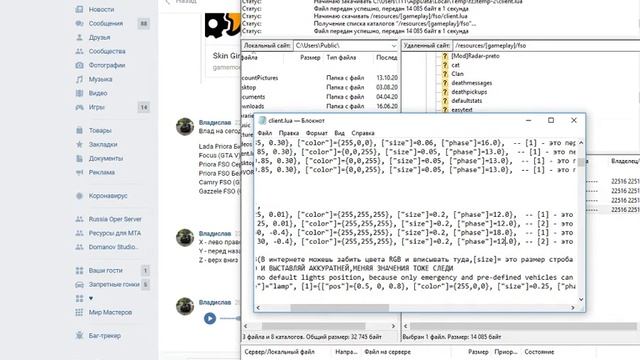Open the Вид menu in Notepad
Viewport: 640px width, 360px height.
click(340, 133)
